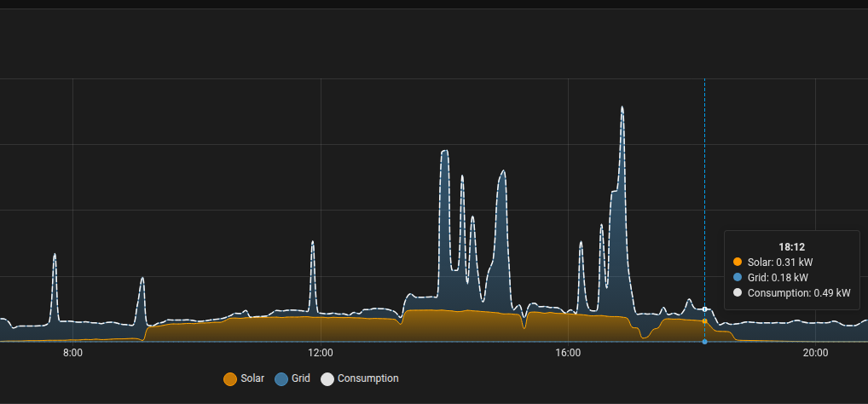This screenshot has width=868, height=404.
Task: Click the orange Solar point on the cursor line
Action: pos(704,321)
